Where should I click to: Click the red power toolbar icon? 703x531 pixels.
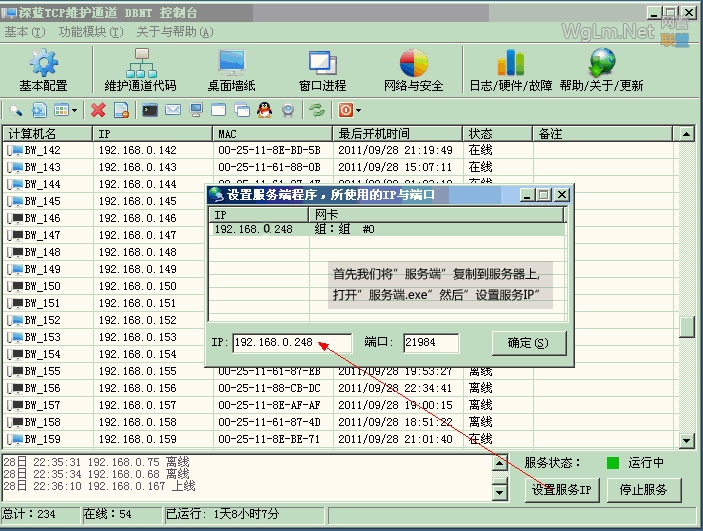click(346, 110)
